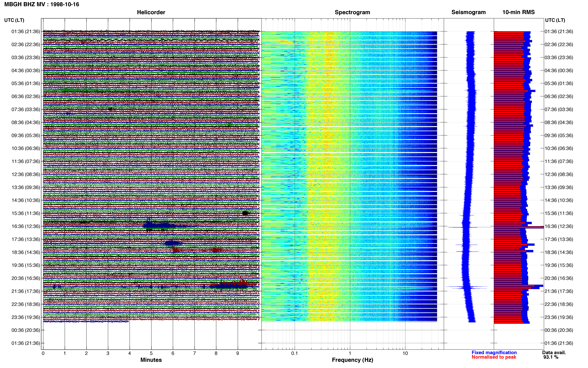Click 20:36 (16:36) on the Helicorder time axis
The height and width of the screenshot is (368, 588).
point(26,278)
